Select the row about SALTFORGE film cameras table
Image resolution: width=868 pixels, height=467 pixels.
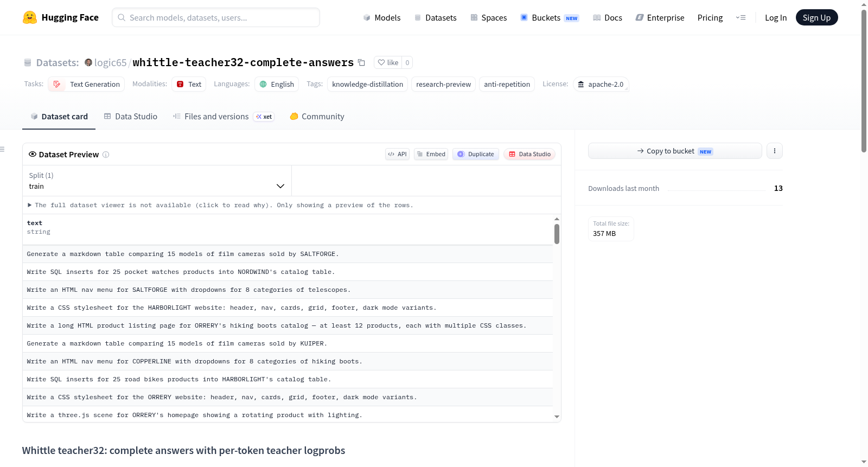[288, 254]
